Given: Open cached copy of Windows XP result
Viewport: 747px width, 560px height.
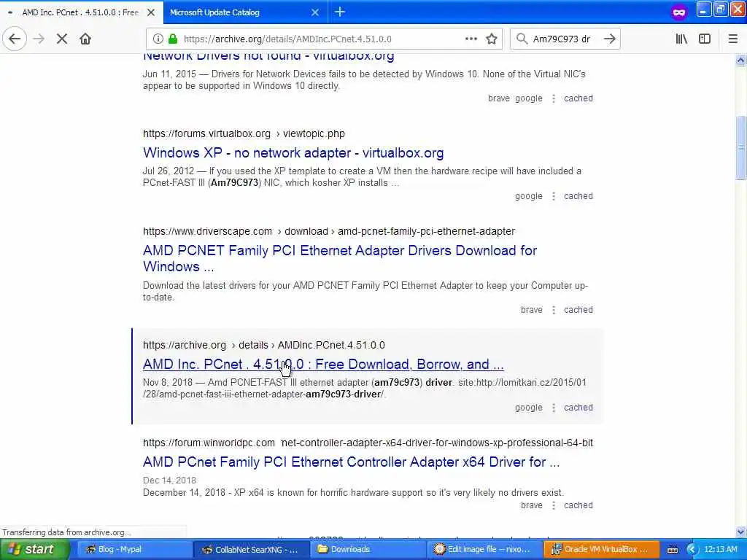Looking at the screenshot, I should (x=578, y=195).
